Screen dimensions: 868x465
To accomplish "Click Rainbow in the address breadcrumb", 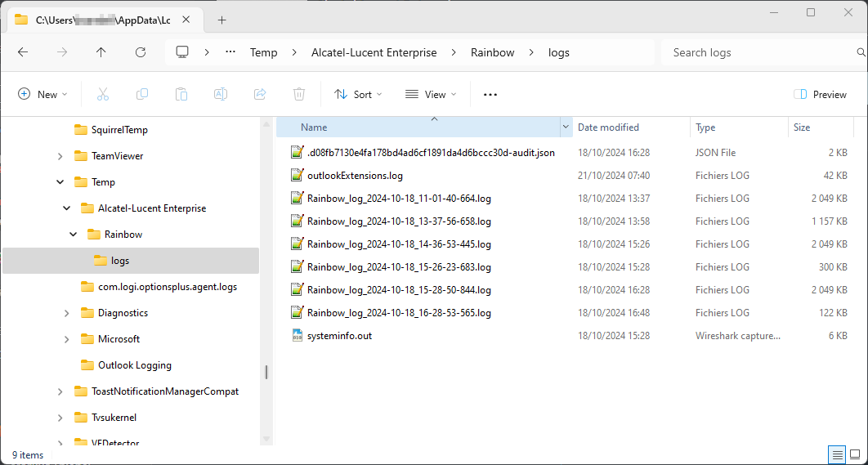I will coord(492,52).
